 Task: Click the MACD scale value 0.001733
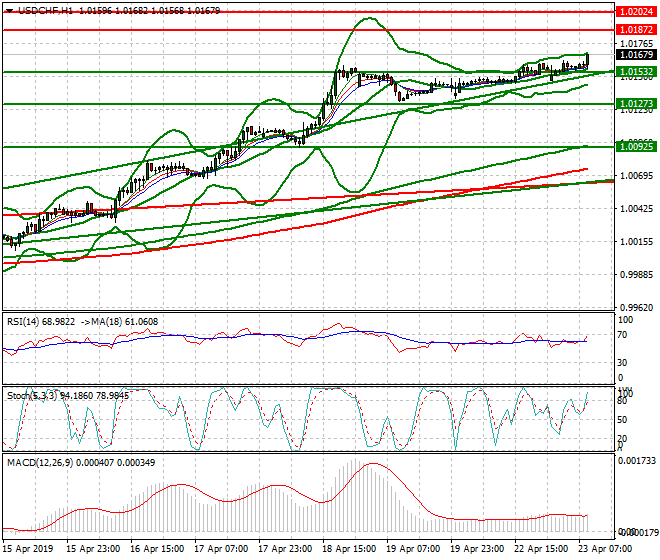pos(636,461)
